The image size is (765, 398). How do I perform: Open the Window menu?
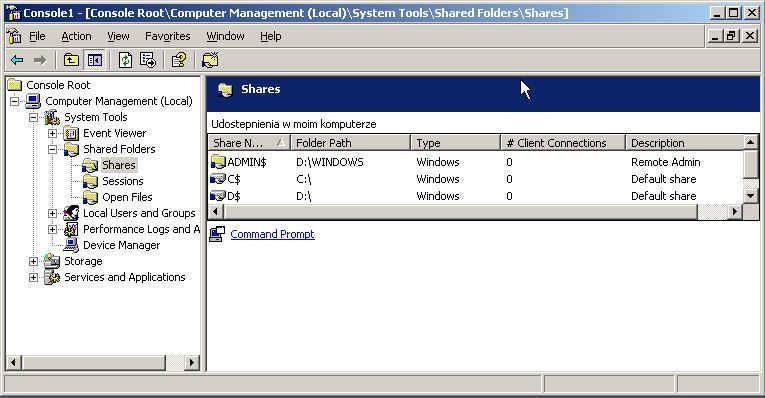pyautogui.click(x=225, y=36)
